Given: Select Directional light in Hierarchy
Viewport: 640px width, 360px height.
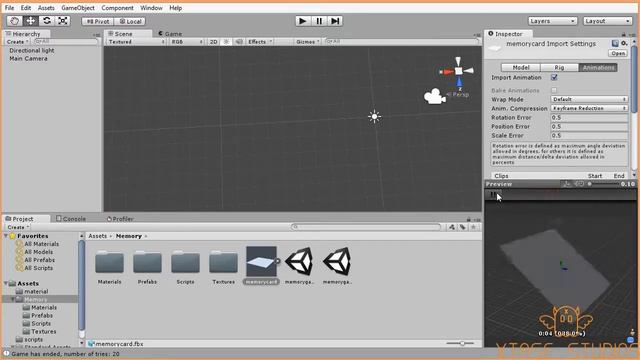Looking at the screenshot, I should [32, 51].
